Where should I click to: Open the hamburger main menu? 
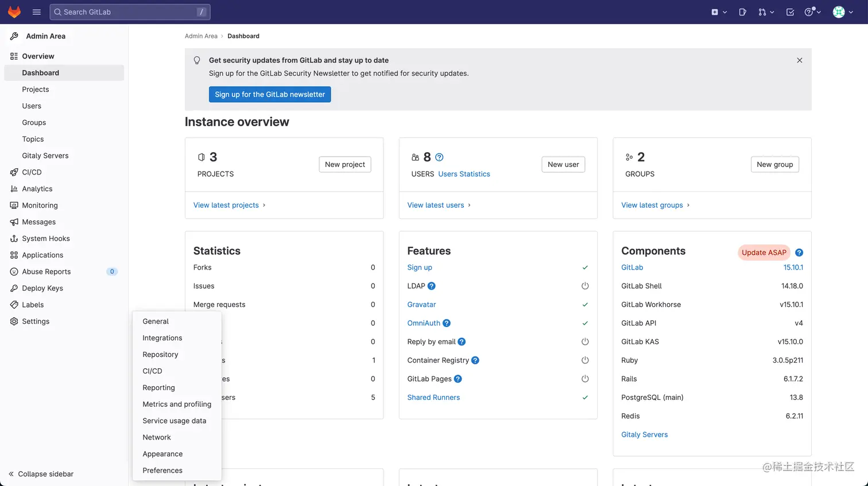pyautogui.click(x=37, y=12)
